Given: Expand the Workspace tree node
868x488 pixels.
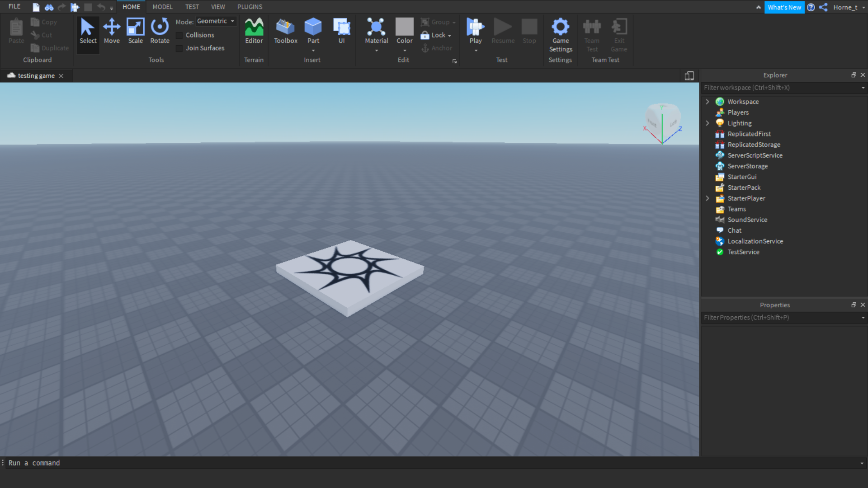Looking at the screenshot, I should [x=708, y=102].
